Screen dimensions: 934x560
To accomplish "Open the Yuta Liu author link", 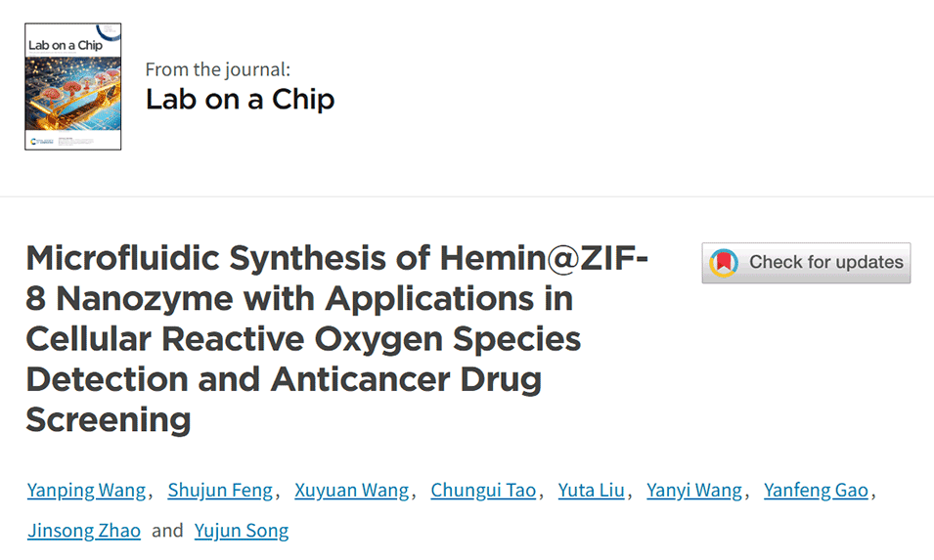I will click(x=591, y=491).
